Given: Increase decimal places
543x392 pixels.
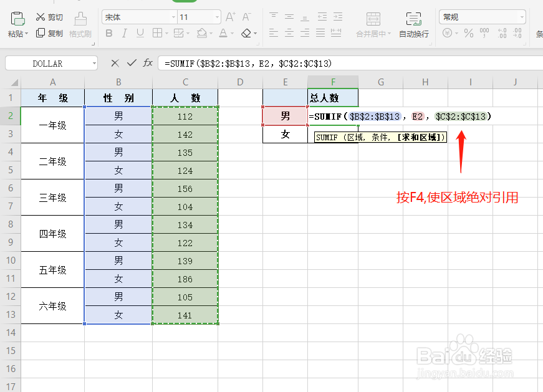Looking at the screenshot, I should [502, 33].
